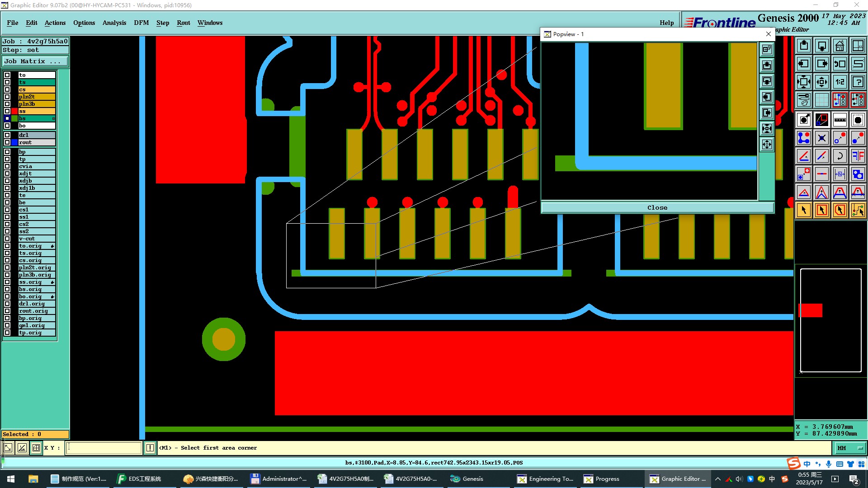The height and width of the screenshot is (488, 868).
Task: Open the DFM menu
Action: tap(141, 23)
